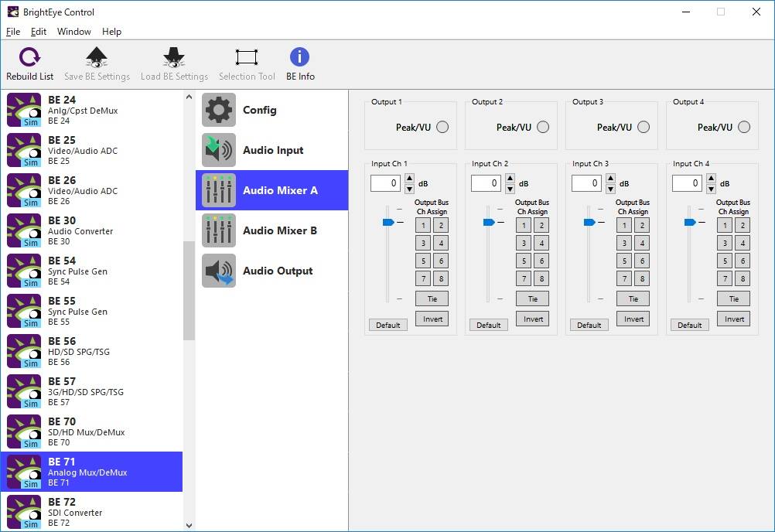775x532 pixels.
Task: Click the Invert button for Input Ch 2
Action: [533, 319]
